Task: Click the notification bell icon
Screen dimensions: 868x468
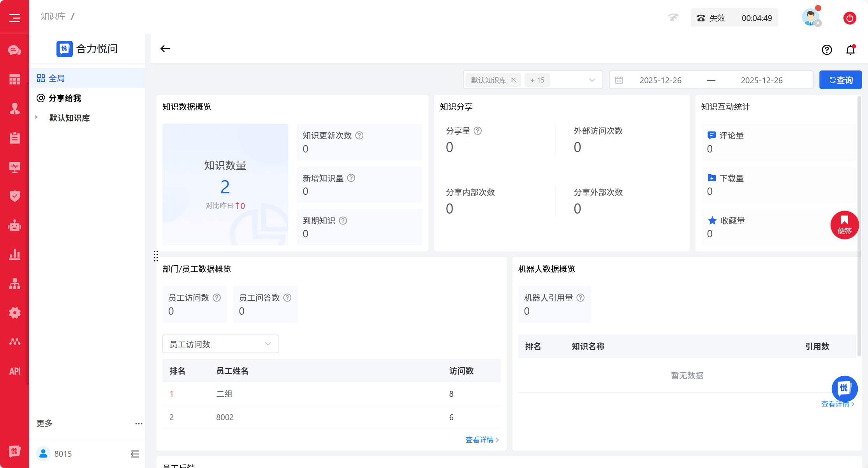Action: pos(850,50)
